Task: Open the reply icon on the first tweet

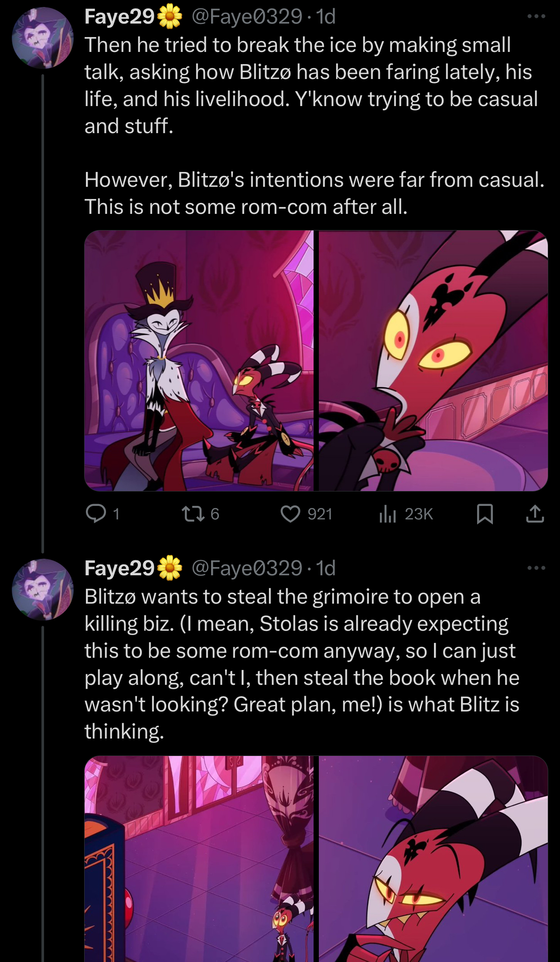Action: [96, 514]
